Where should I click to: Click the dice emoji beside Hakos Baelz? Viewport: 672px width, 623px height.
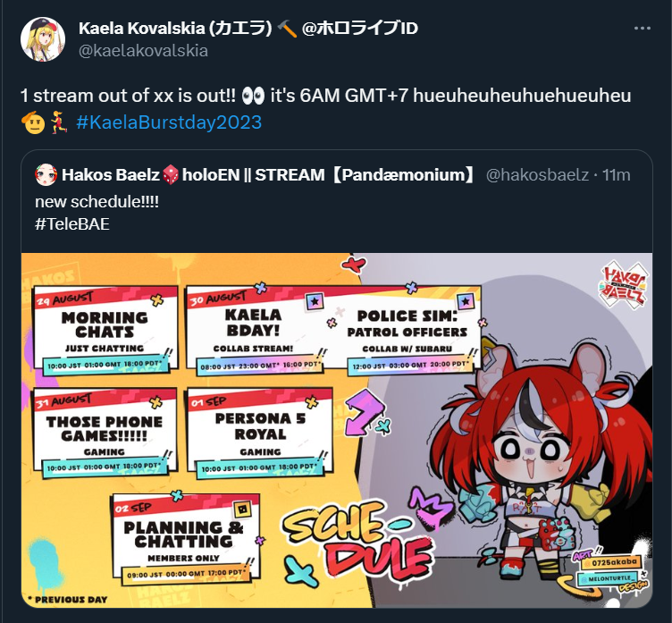coord(171,174)
